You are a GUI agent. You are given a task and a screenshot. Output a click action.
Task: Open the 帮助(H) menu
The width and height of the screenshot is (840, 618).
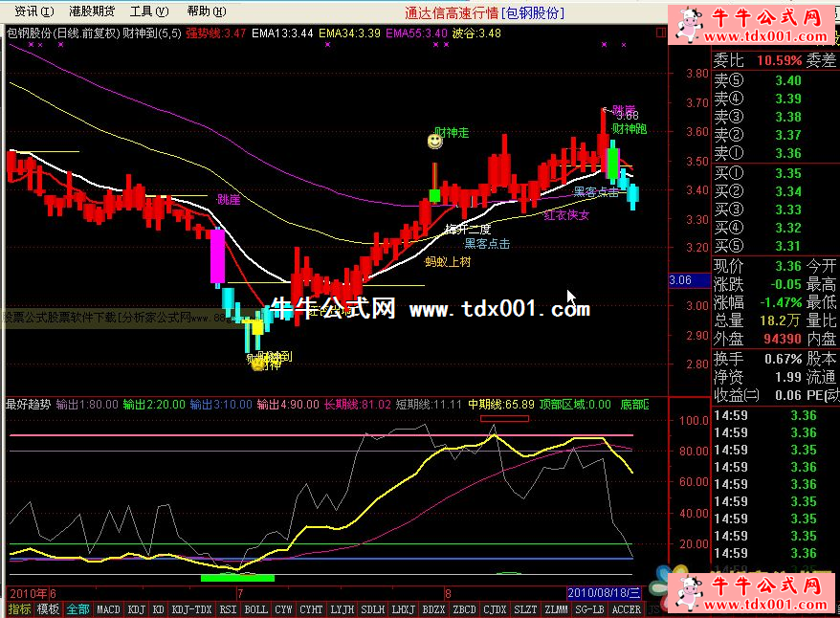click(207, 11)
